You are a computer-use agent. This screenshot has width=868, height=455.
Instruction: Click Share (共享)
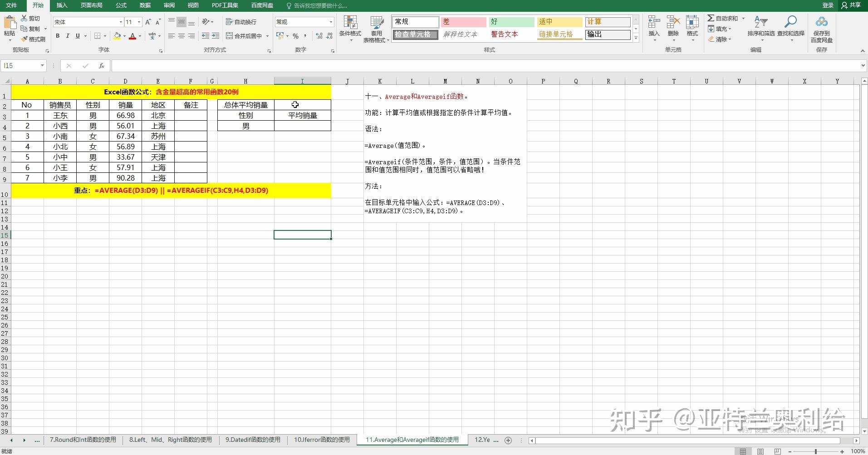pyautogui.click(x=851, y=5)
